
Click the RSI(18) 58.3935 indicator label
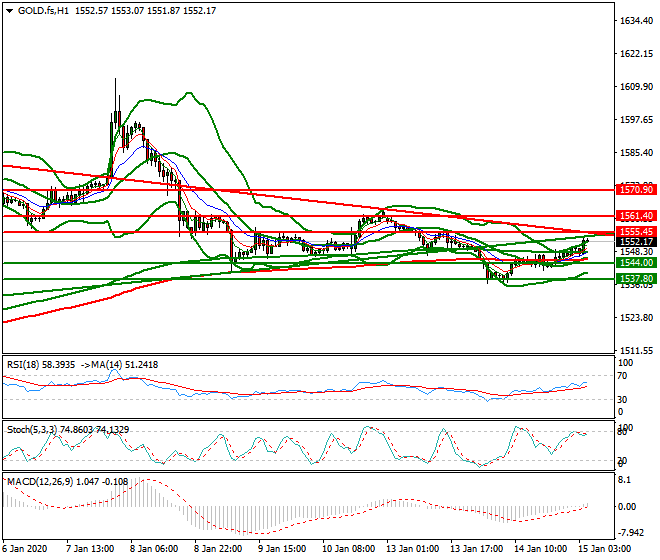[x=41, y=365]
